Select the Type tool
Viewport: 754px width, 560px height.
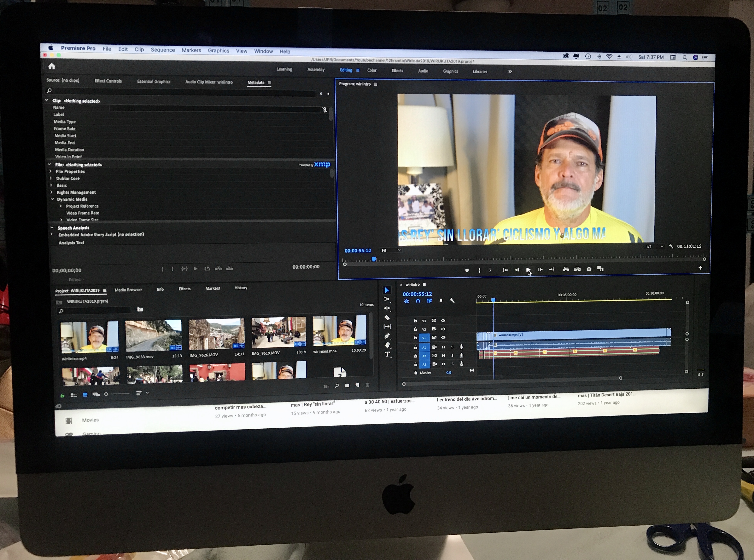pyautogui.click(x=387, y=354)
